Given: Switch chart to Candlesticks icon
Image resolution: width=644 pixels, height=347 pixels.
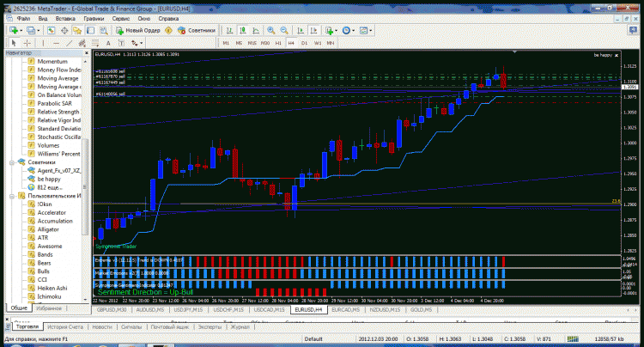Looking at the screenshot, I should coord(243,30).
